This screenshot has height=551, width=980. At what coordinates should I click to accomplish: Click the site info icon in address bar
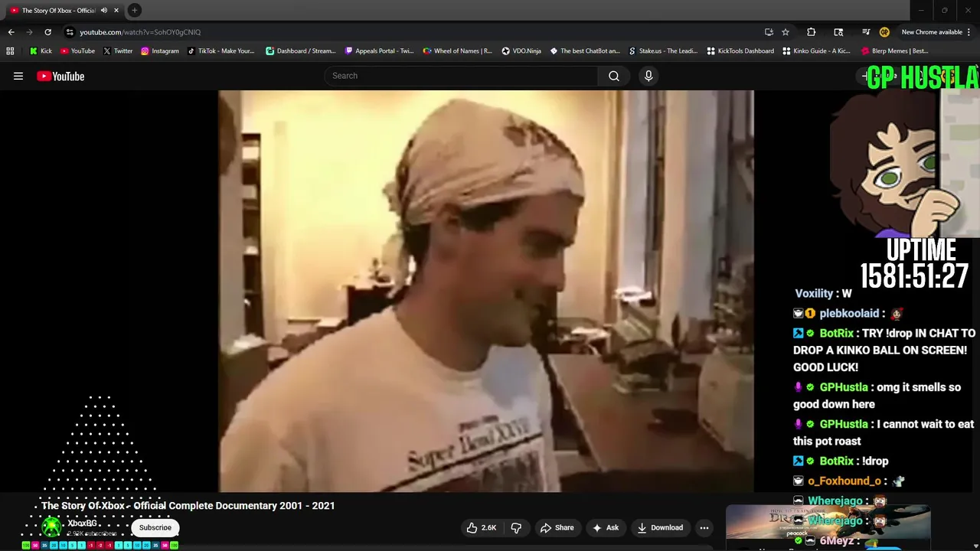pyautogui.click(x=70, y=32)
